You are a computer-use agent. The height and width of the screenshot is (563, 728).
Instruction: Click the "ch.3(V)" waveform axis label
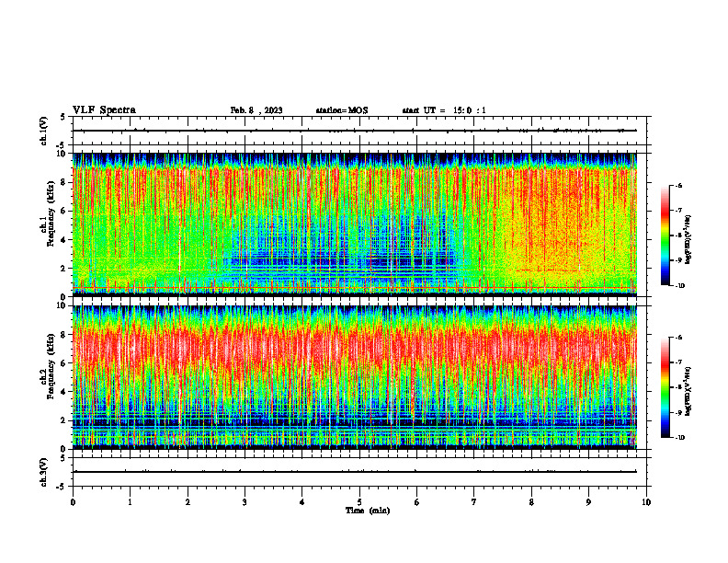[43, 472]
